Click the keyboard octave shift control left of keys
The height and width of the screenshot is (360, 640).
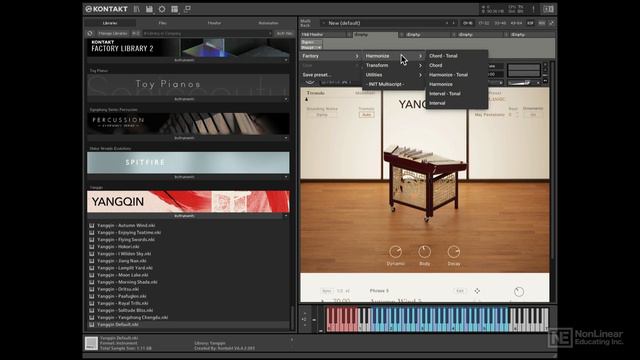[x=304, y=320]
